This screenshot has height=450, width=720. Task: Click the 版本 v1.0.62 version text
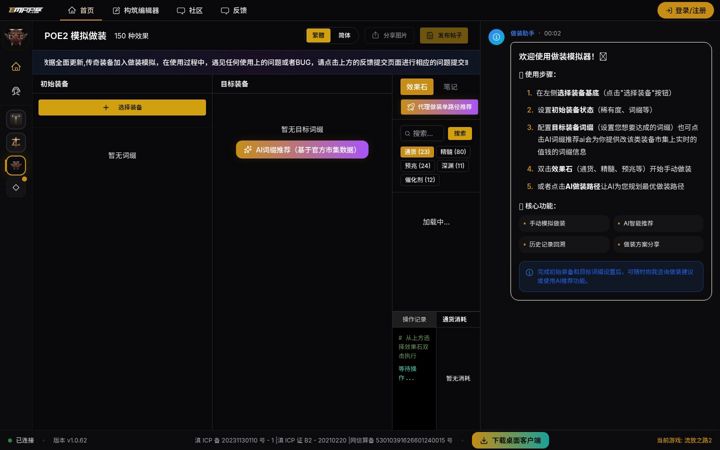point(70,440)
